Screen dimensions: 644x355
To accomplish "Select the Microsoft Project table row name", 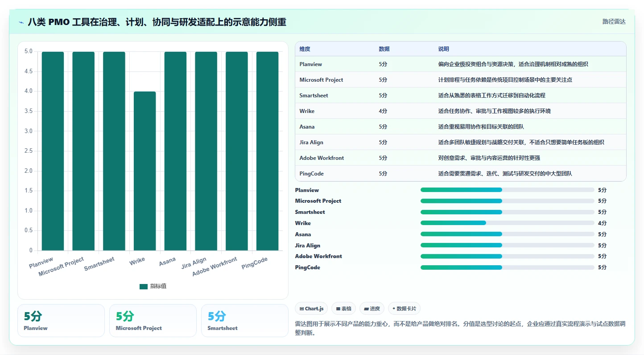I will tap(322, 80).
